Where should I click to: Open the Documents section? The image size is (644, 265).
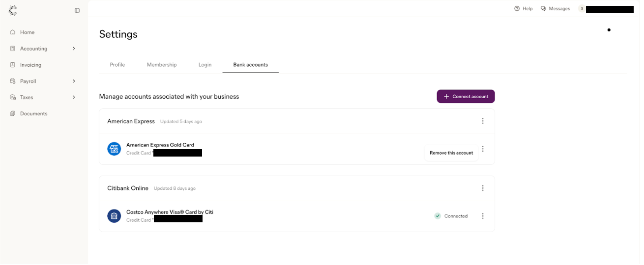(33, 113)
